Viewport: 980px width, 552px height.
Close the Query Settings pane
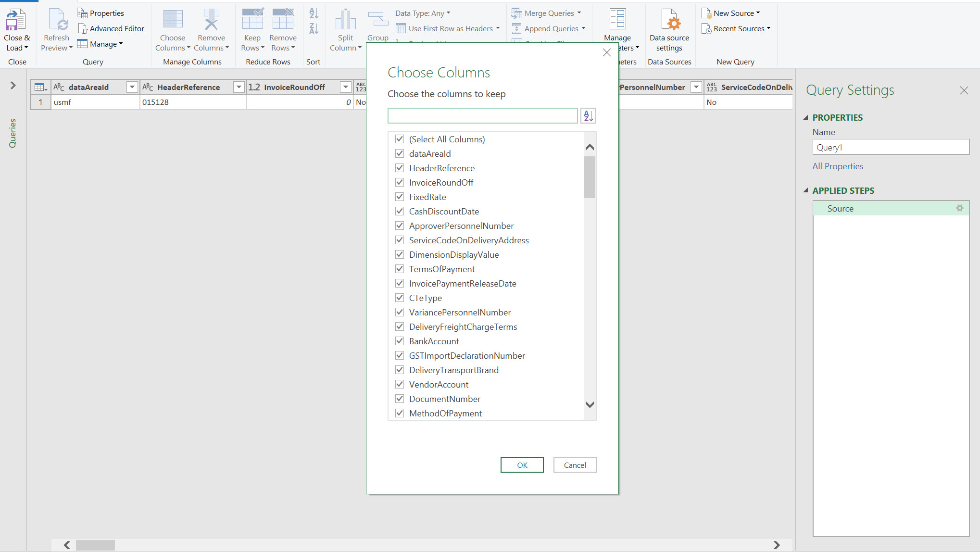[964, 90]
